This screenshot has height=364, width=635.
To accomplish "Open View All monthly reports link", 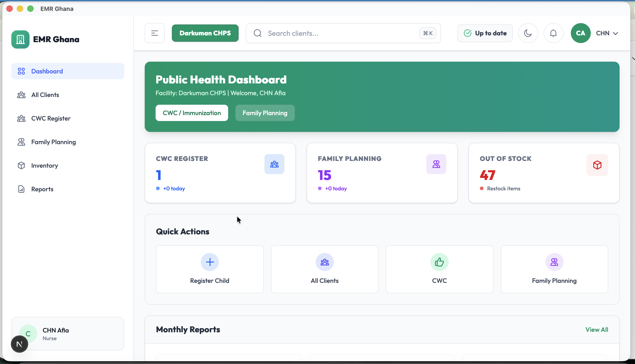I will tap(597, 330).
